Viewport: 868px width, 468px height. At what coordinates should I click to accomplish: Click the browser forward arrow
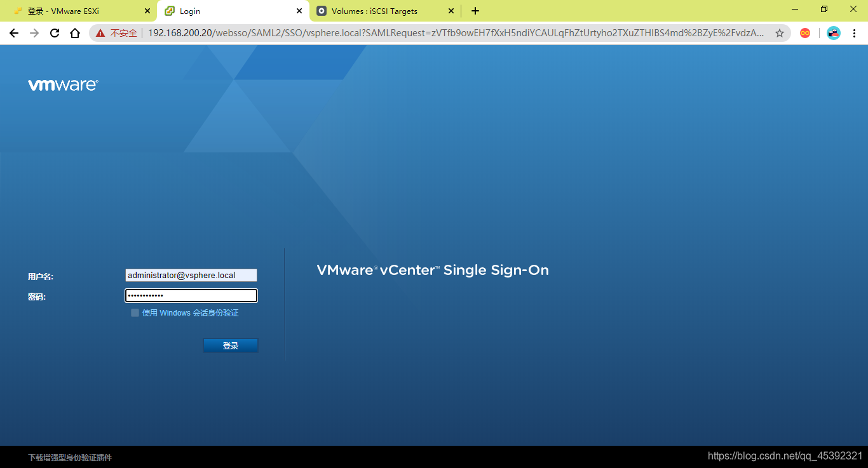tap(34, 33)
